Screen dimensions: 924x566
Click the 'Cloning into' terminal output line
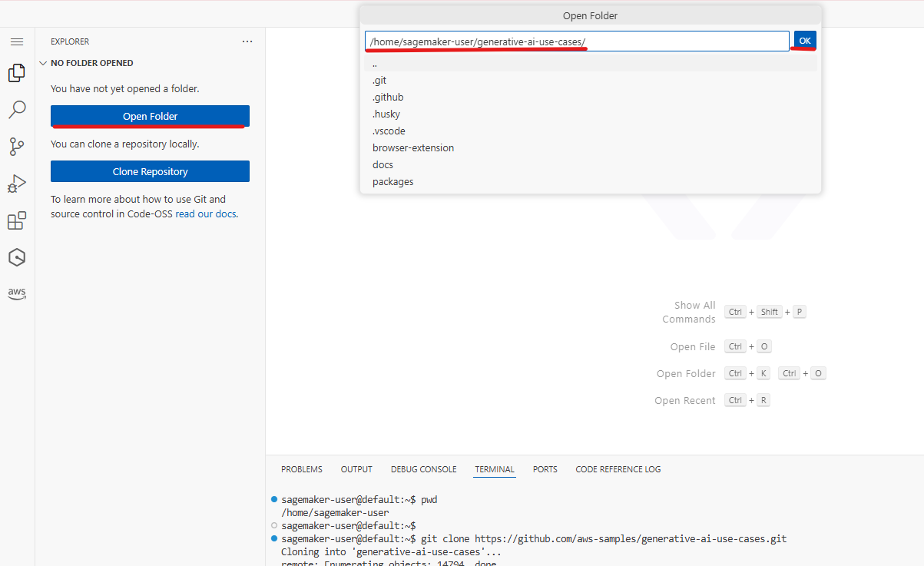click(391, 551)
